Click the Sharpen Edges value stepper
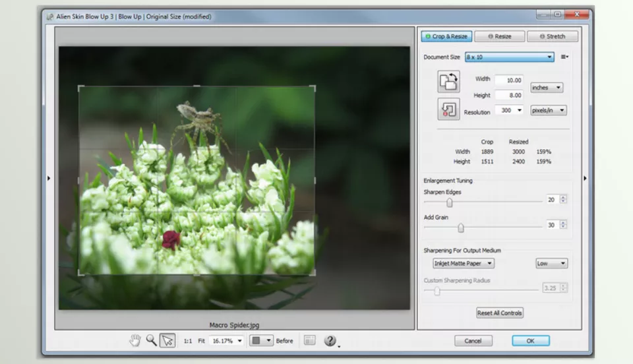Viewport: 633px width, 364px height. coord(563,199)
